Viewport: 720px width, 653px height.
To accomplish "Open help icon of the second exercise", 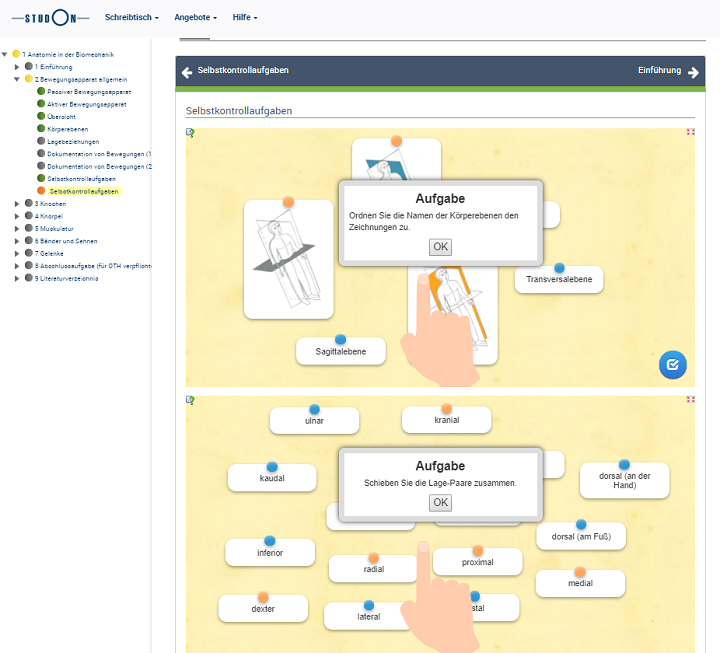I will tap(190, 400).
